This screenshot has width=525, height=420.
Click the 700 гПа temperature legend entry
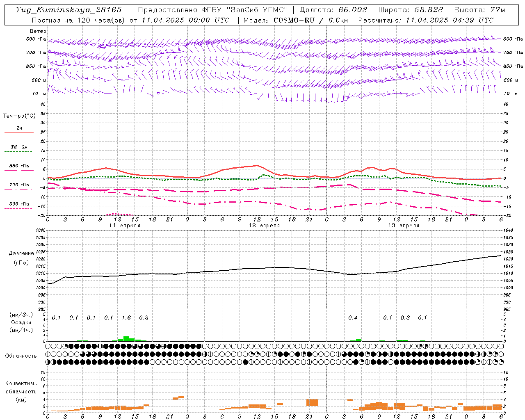click(19, 185)
